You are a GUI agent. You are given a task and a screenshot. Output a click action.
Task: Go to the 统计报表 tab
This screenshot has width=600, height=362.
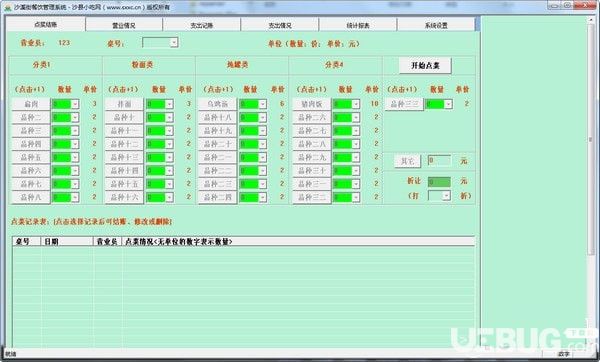coord(358,25)
